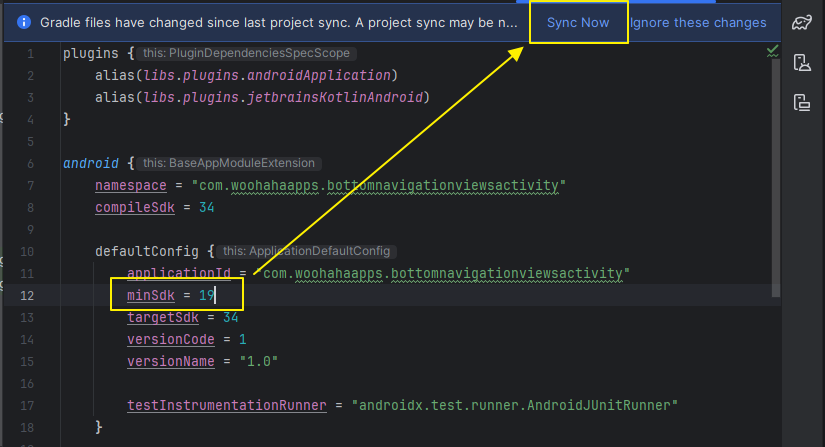Click the versionName property
Screen dimensions: 825x447
tap(170, 362)
